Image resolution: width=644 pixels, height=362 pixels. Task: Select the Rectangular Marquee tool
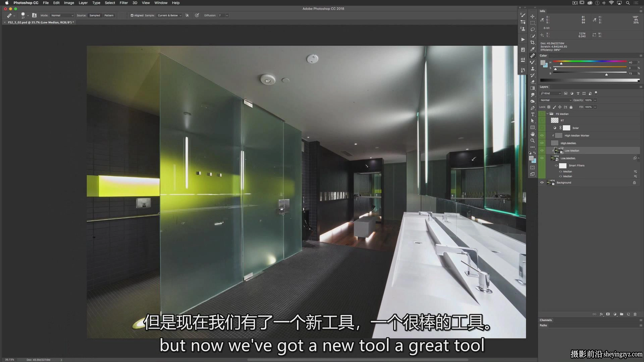[x=532, y=23]
